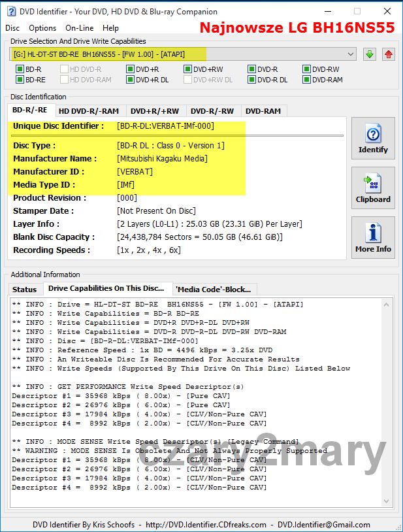403x532 pixels.
Task: Click the log scrollbar down arrow
Action: 386,501
